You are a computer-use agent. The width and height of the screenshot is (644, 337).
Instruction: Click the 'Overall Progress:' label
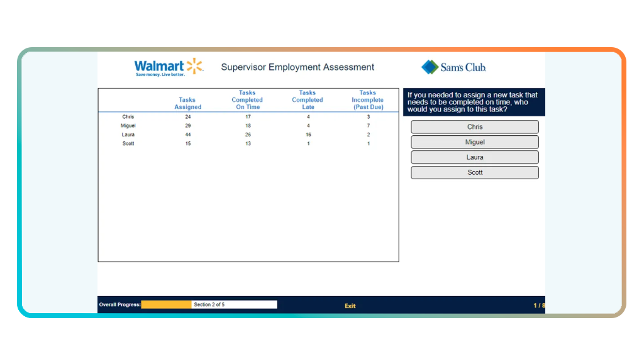click(x=119, y=304)
